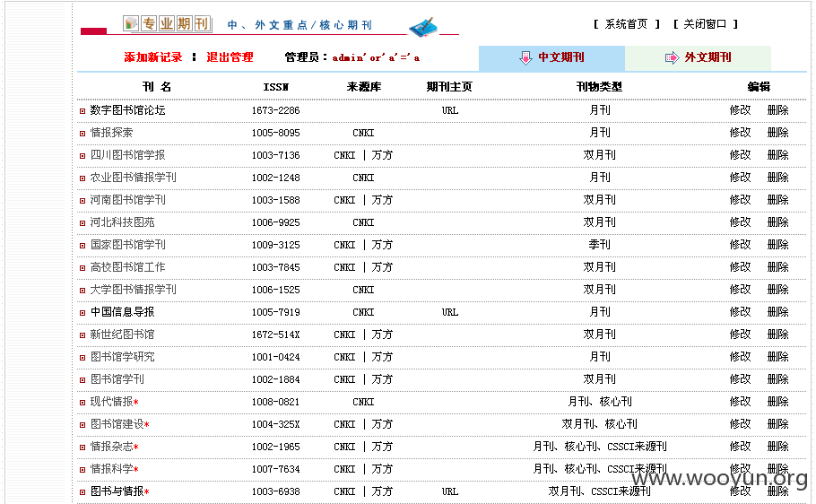Edit the 高校图书馆工作 entry
816x504 pixels.
point(740,267)
